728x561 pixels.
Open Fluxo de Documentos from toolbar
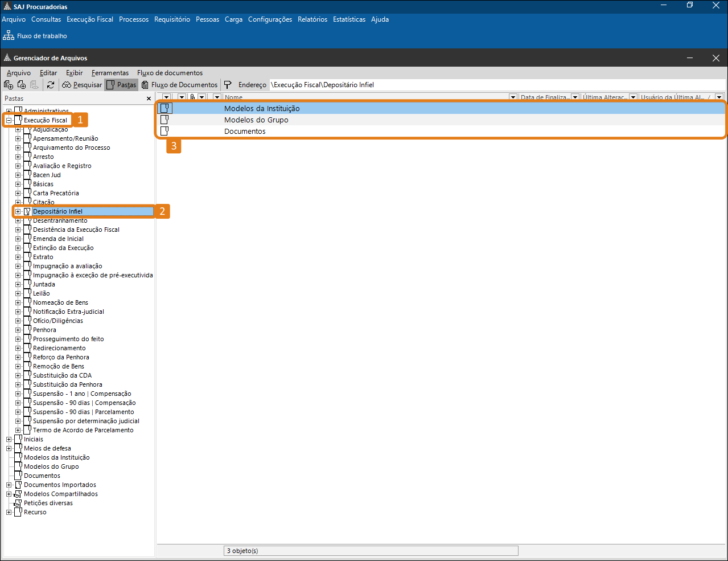179,85
